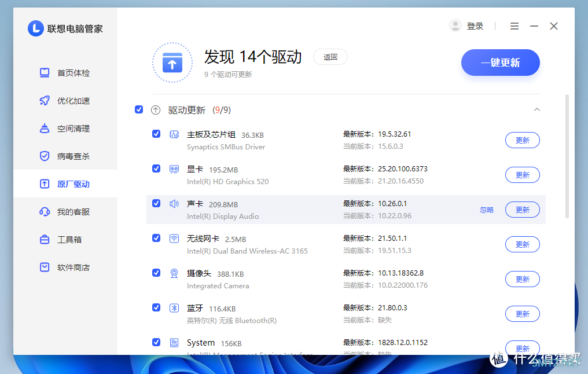Minimize the Lenovo PC Manager window
588x374 pixels.
pyautogui.click(x=534, y=26)
